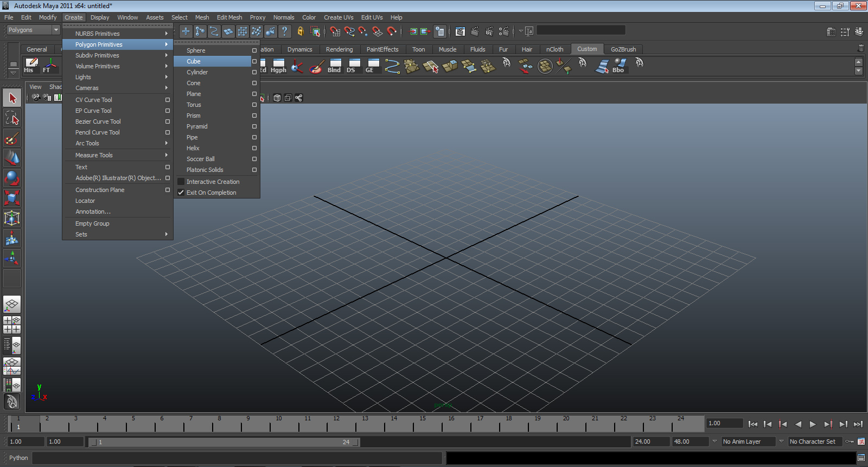The width and height of the screenshot is (868, 467).
Task: Click the lock selection padlock icon
Action: click(300, 31)
